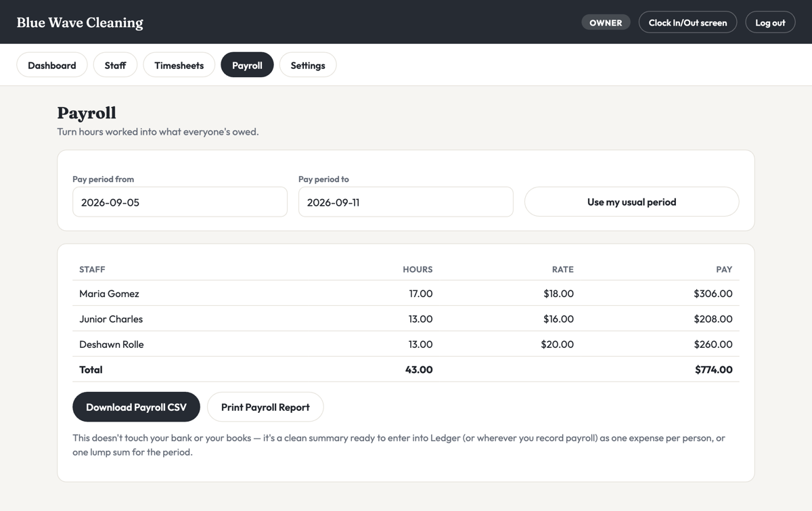Click the Payroll page heading
The image size is (812, 511).
(87, 112)
